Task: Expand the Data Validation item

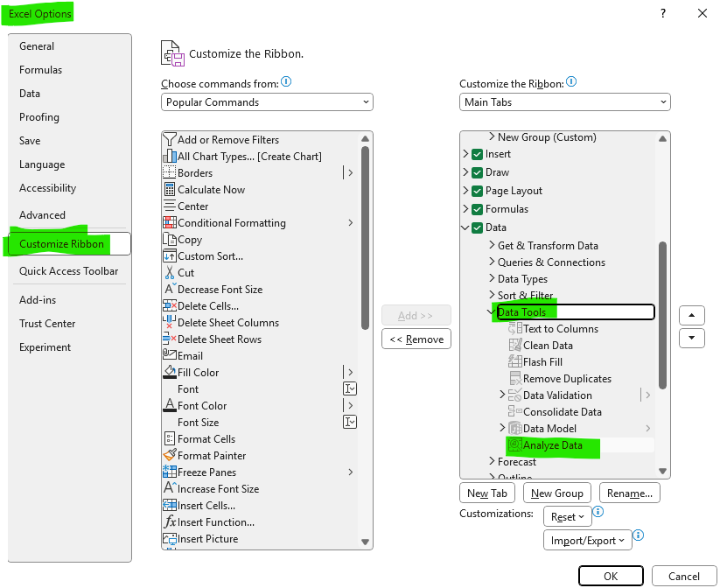Action: [502, 395]
